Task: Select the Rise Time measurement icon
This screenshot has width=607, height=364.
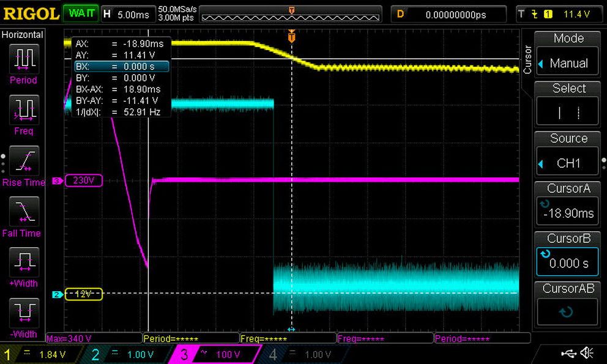Action: click(x=24, y=161)
